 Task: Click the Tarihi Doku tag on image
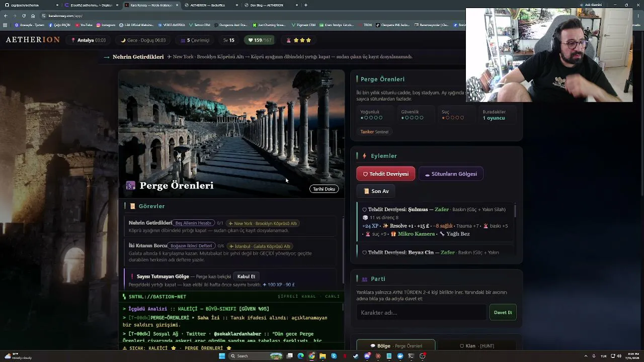pos(324,189)
